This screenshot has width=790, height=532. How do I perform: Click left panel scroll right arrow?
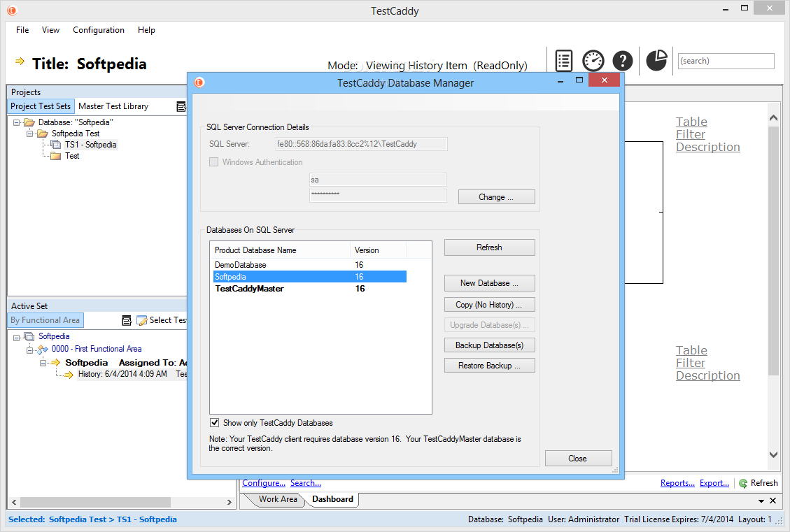[x=230, y=503]
